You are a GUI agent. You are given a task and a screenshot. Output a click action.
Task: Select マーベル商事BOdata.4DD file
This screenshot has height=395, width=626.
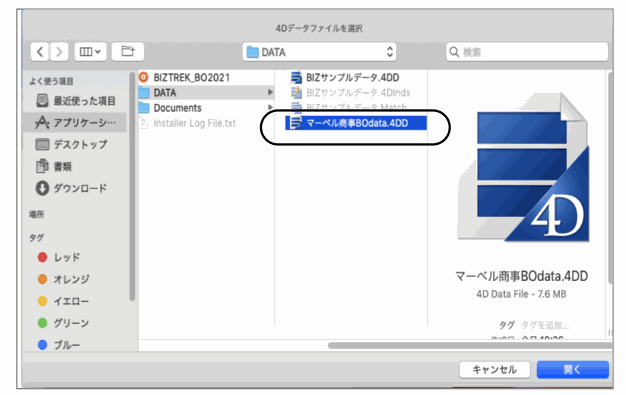click(x=356, y=123)
